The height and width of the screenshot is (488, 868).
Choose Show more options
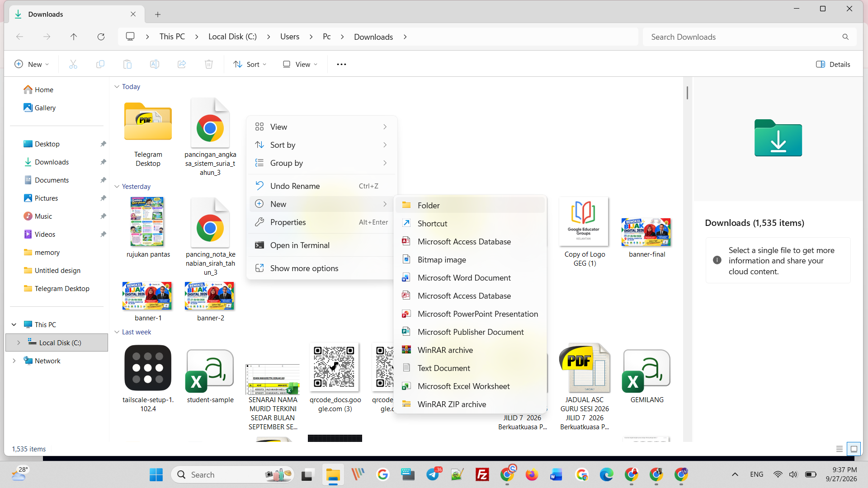(322, 268)
